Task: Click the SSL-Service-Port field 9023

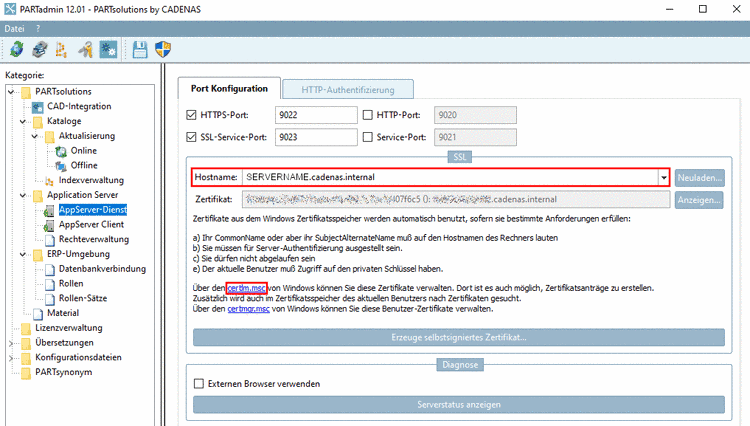Action: [316, 137]
